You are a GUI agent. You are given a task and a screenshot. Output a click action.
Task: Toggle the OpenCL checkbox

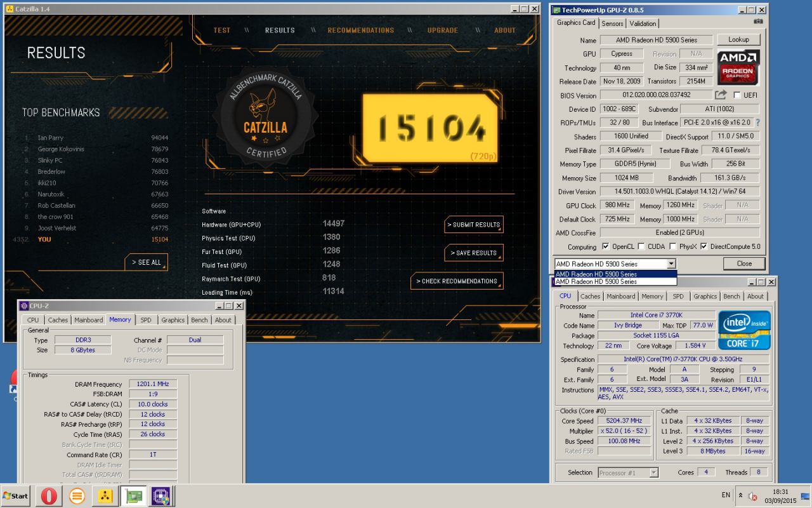pos(605,246)
